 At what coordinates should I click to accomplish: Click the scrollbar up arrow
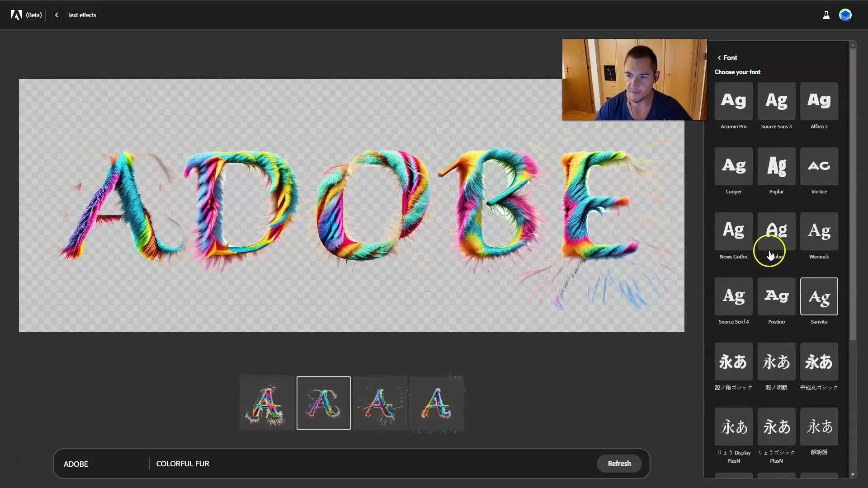[x=853, y=44]
